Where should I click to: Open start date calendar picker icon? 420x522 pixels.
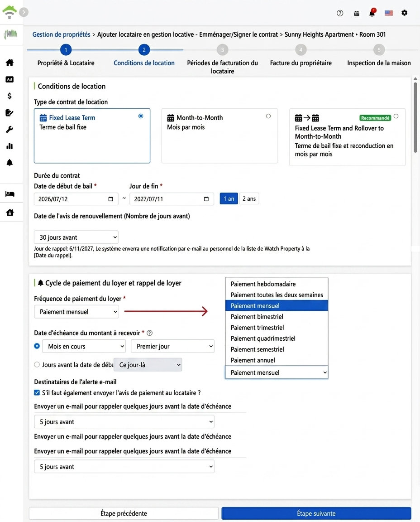[x=111, y=199]
